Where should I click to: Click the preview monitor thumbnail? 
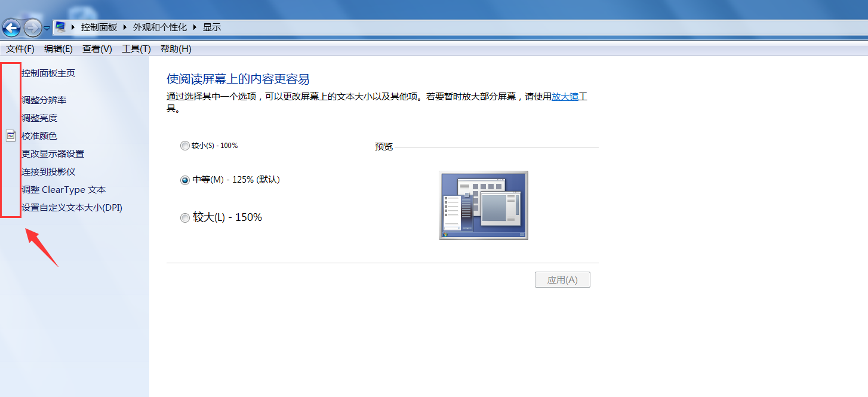484,205
